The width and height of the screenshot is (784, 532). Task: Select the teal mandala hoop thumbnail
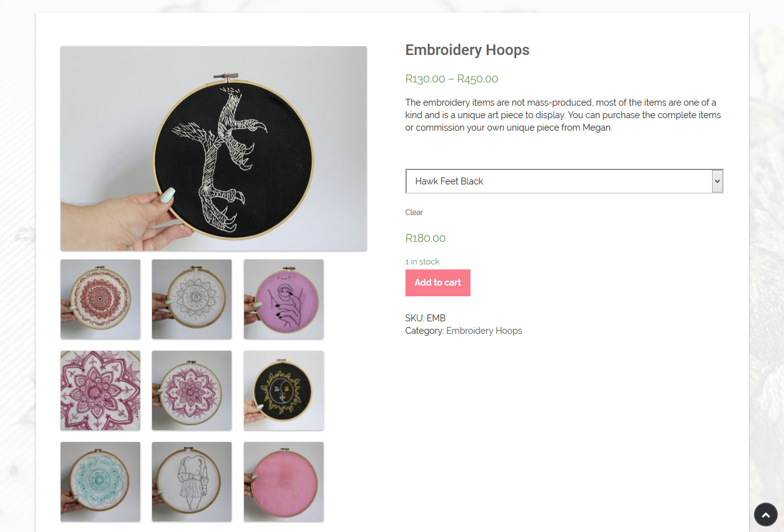coord(100,482)
